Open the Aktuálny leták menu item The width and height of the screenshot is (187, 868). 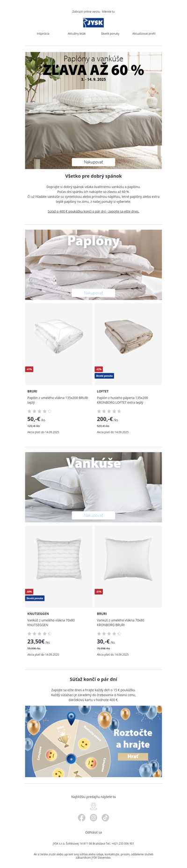point(77,34)
